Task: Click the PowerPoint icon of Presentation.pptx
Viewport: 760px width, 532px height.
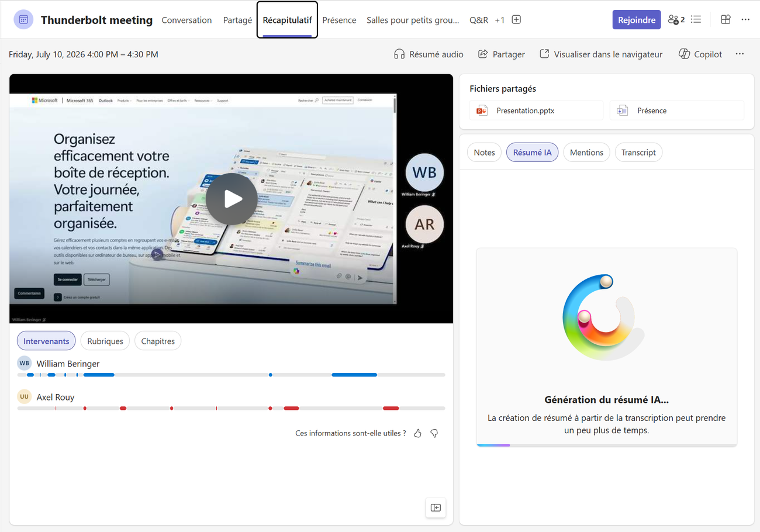Action: [x=482, y=110]
